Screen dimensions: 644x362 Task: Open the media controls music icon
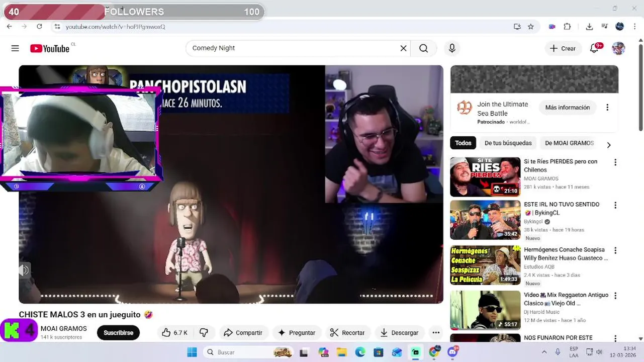tap(604, 27)
